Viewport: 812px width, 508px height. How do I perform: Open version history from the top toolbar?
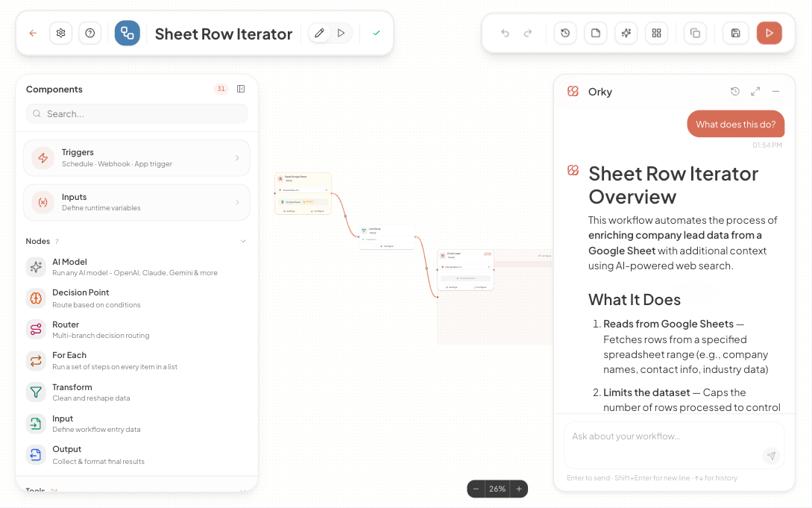point(564,33)
